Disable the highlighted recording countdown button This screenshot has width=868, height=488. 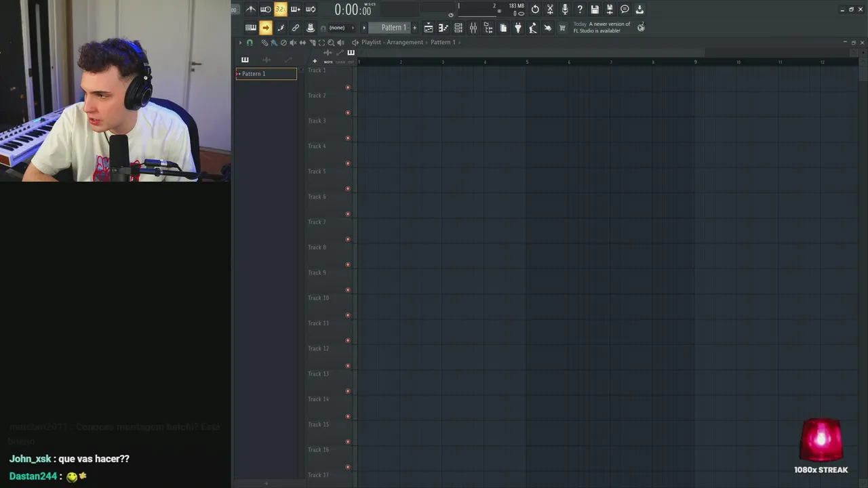(x=281, y=9)
